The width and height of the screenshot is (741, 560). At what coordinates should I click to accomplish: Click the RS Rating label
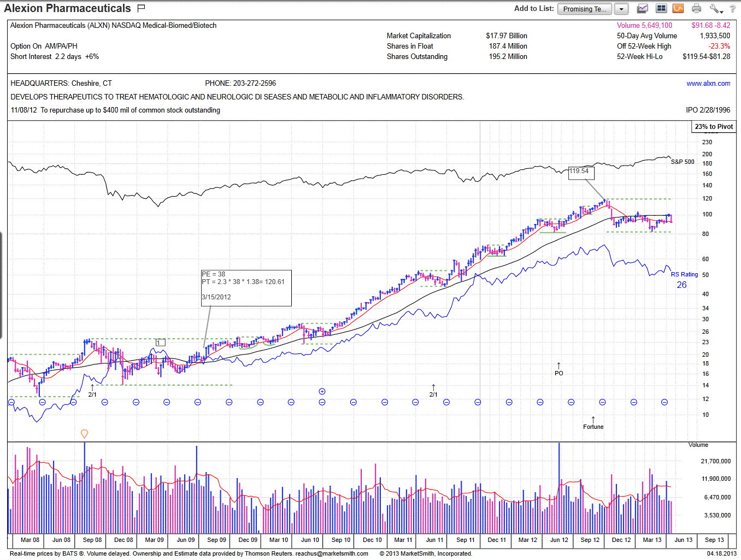(x=684, y=275)
